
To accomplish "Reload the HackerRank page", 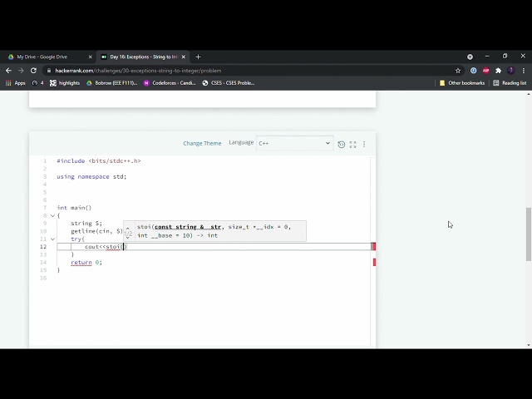I will [x=33, y=71].
